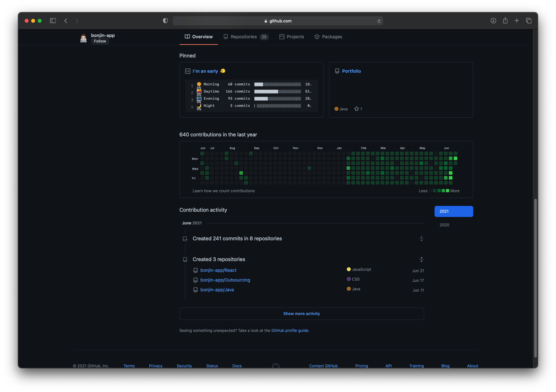Click the gist code icon beside I'm an early
Viewport: 556px width, 392px height.
pos(188,71)
